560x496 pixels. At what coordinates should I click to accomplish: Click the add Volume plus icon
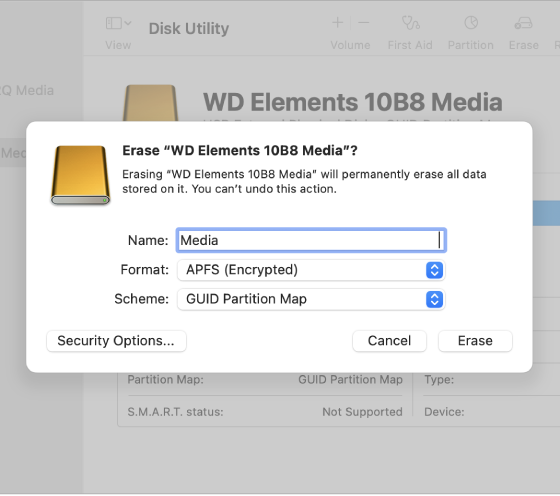(338, 23)
